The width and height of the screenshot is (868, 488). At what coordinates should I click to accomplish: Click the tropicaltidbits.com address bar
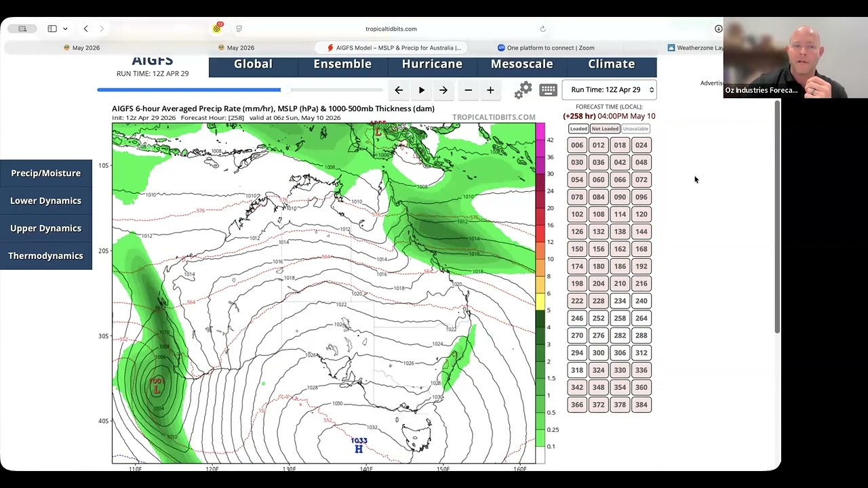click(391, 28)
